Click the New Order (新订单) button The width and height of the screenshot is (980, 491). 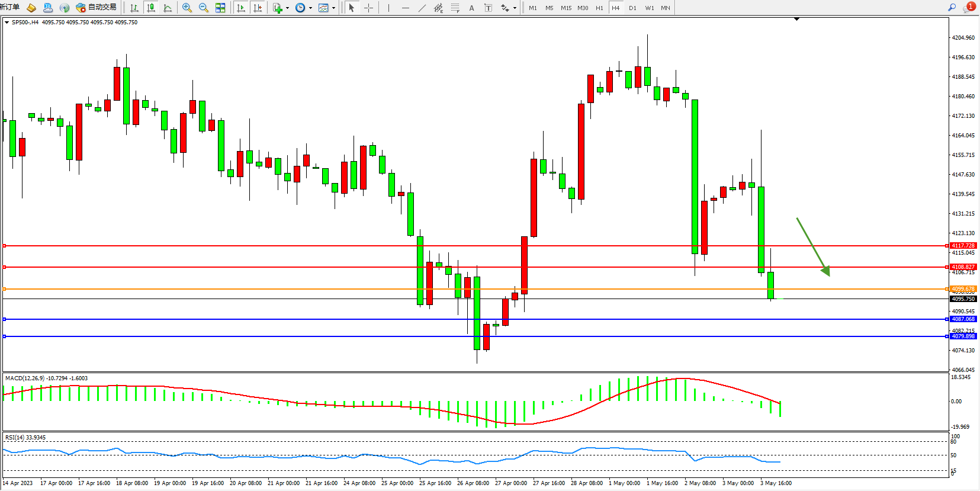click(9, 8)
